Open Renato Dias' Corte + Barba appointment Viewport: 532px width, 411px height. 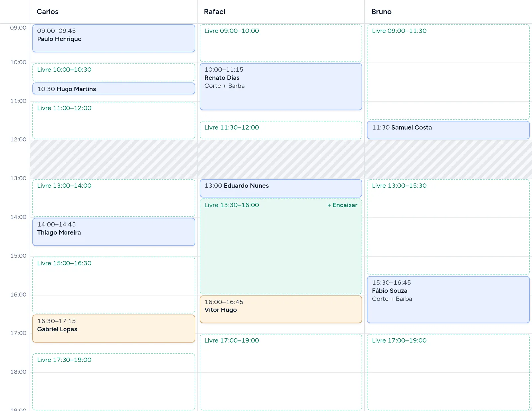[281, 87]
